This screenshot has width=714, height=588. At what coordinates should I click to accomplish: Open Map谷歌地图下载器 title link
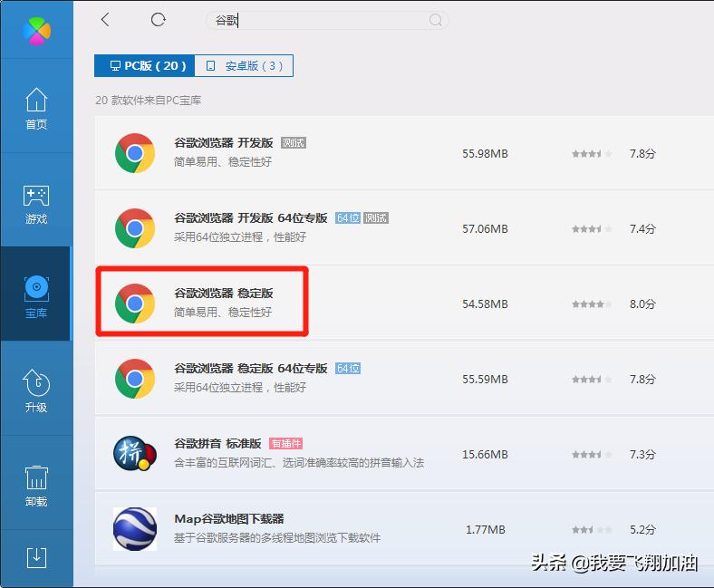[229, 519]
